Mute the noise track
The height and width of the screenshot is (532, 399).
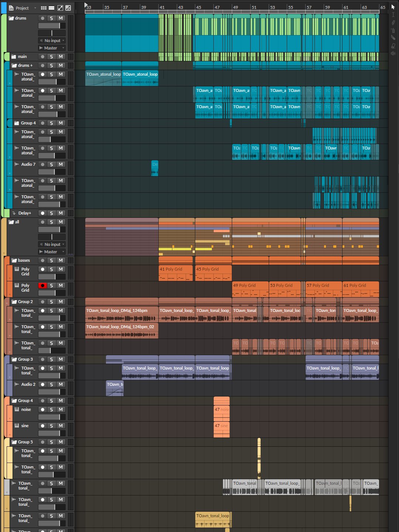(61, 409)
